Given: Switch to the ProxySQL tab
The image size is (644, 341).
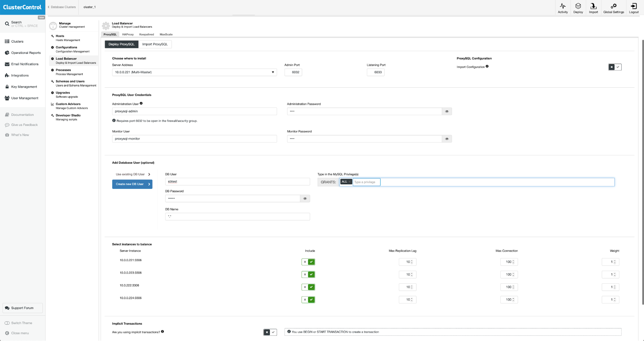Looking at the screenshot, I should [x=110, y=34].
